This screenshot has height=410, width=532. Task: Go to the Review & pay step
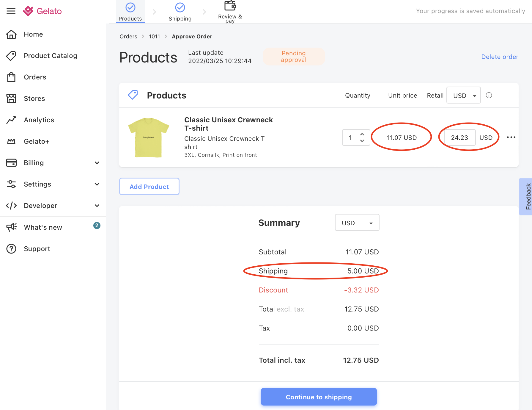pyautogui.click(x=230, y=12)
